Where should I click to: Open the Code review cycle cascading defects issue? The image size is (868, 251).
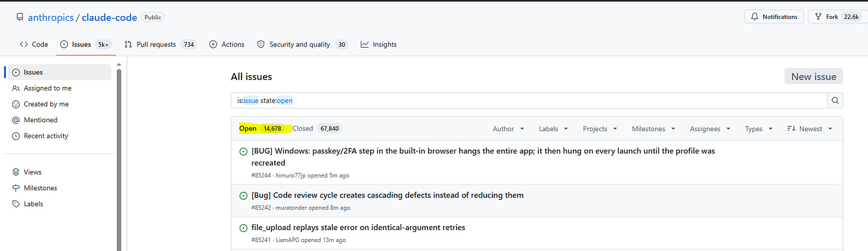point(387,195)
